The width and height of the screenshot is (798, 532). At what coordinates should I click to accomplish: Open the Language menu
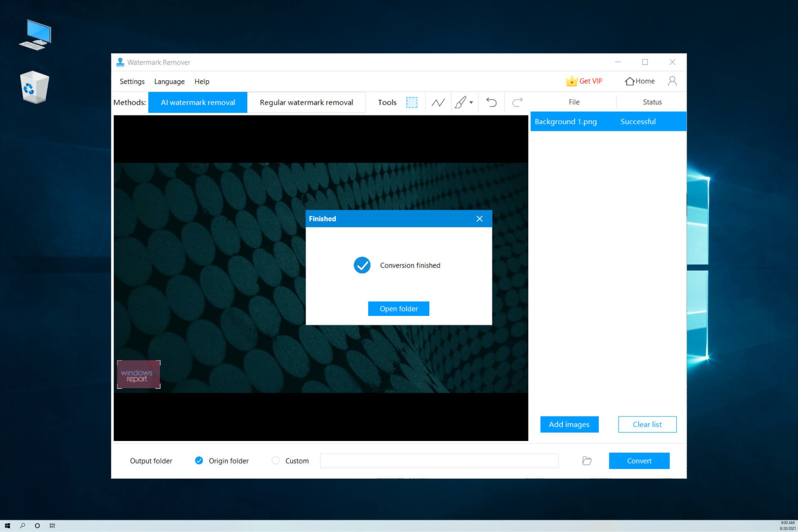pyautogui.click(x=169, y=81)
